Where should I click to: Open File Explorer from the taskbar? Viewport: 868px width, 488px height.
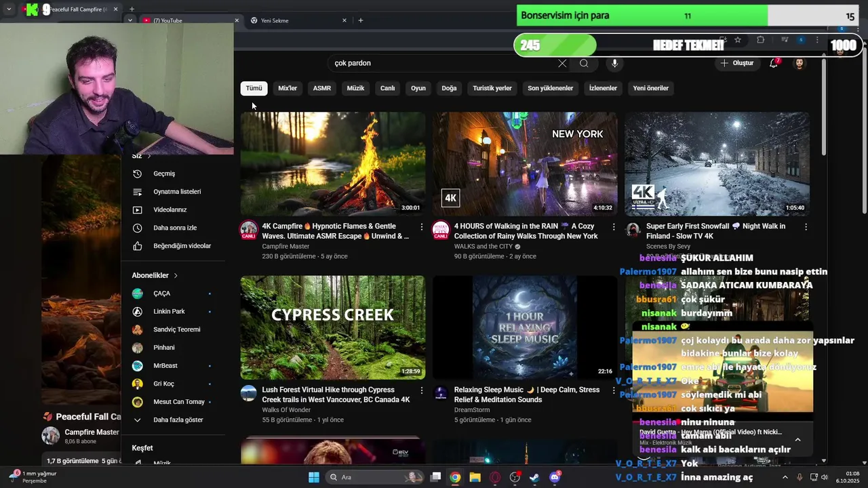click(x=475, y=477)
